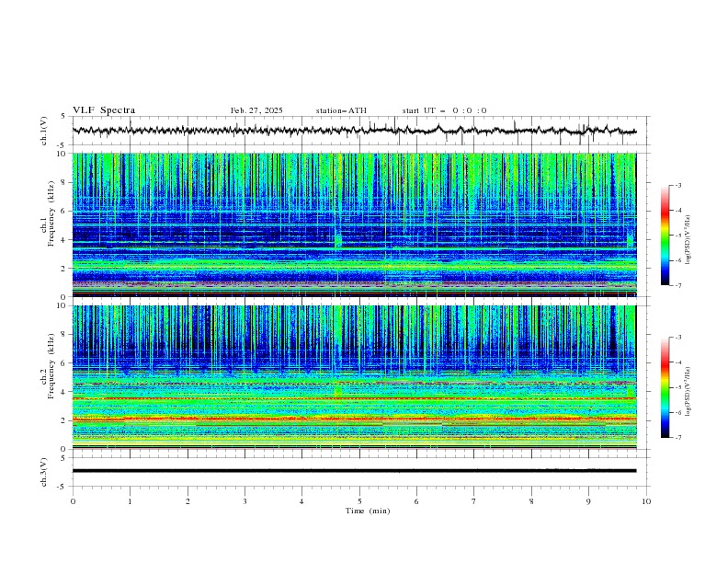Viewport: 728px width, 563px height.
Task: Click the '-3' value on ch.1 colorbar
Action: 677,185
